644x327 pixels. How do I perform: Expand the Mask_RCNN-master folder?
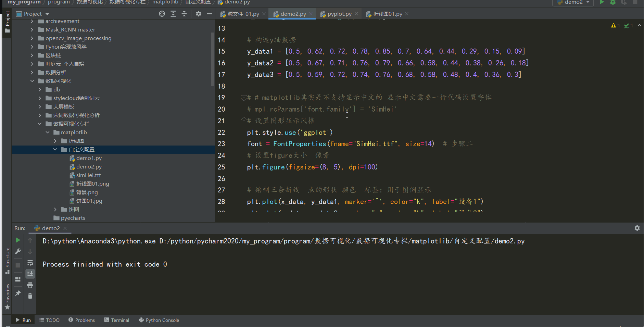point(32,30)
